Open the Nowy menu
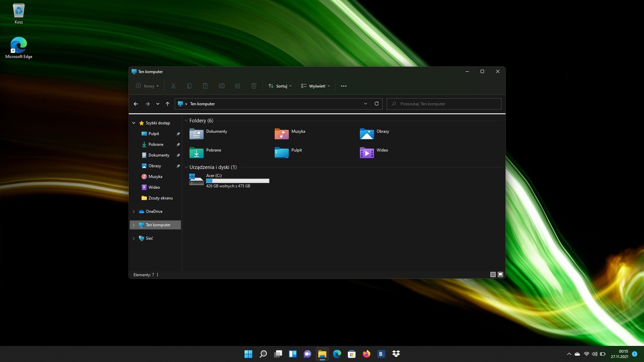 coord(147,86)
